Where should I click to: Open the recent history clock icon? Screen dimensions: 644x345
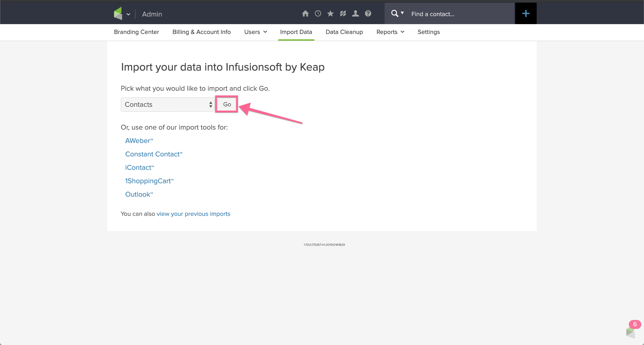[318, 13]
